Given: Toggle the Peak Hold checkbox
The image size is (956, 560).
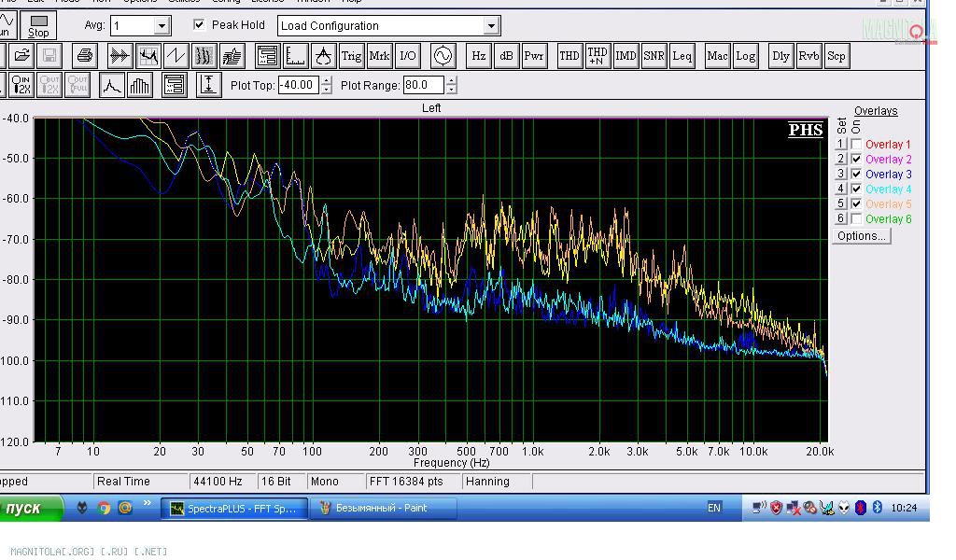Looking at the screenshot, I should (199, 24).
